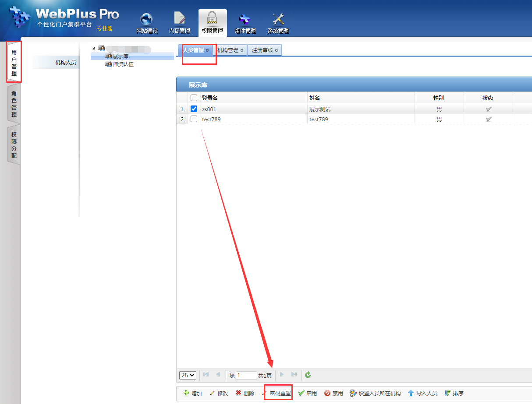532x404 pixels.
Task: Click the 删除 red cross icon
Action: (238, 393)
